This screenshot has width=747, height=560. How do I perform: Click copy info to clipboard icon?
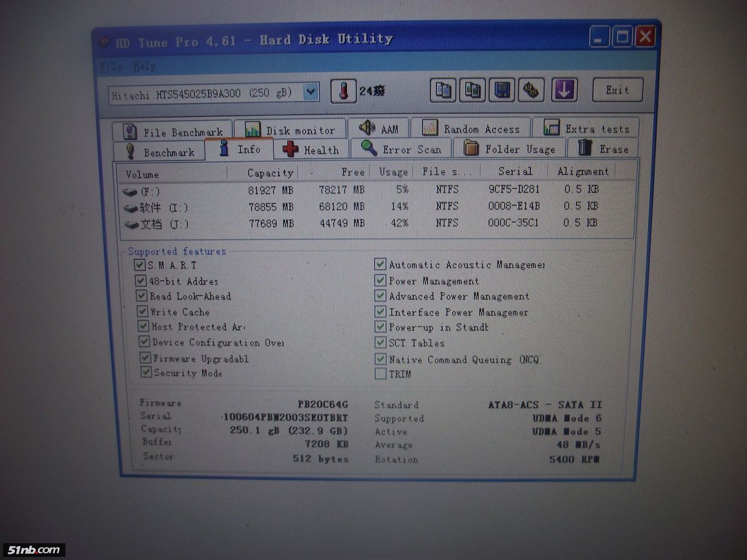coord(443,90)
